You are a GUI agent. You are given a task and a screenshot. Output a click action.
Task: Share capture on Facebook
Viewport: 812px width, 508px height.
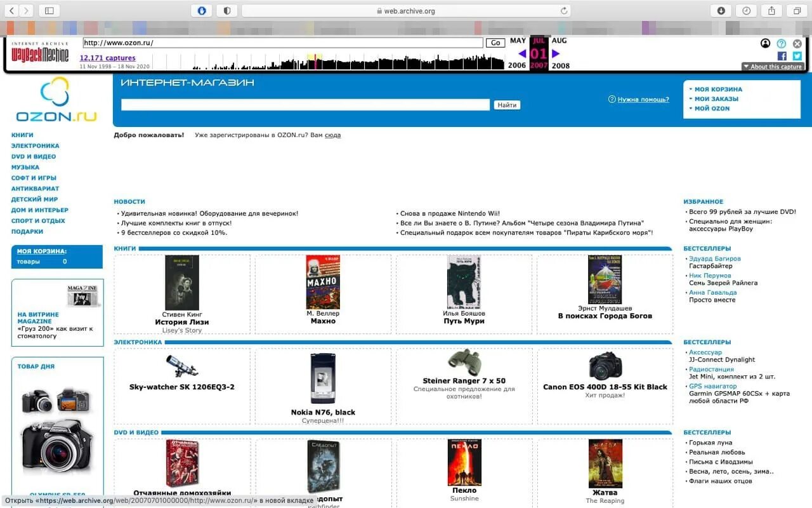point(782,56)
